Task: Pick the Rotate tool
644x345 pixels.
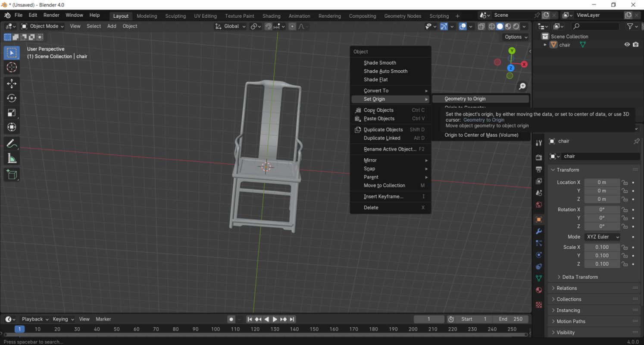Action: click(12, 98)
